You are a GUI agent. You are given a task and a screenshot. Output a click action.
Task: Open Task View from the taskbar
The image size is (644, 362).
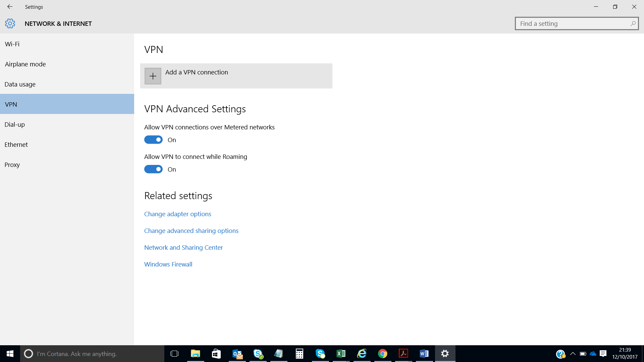(174, 354)
